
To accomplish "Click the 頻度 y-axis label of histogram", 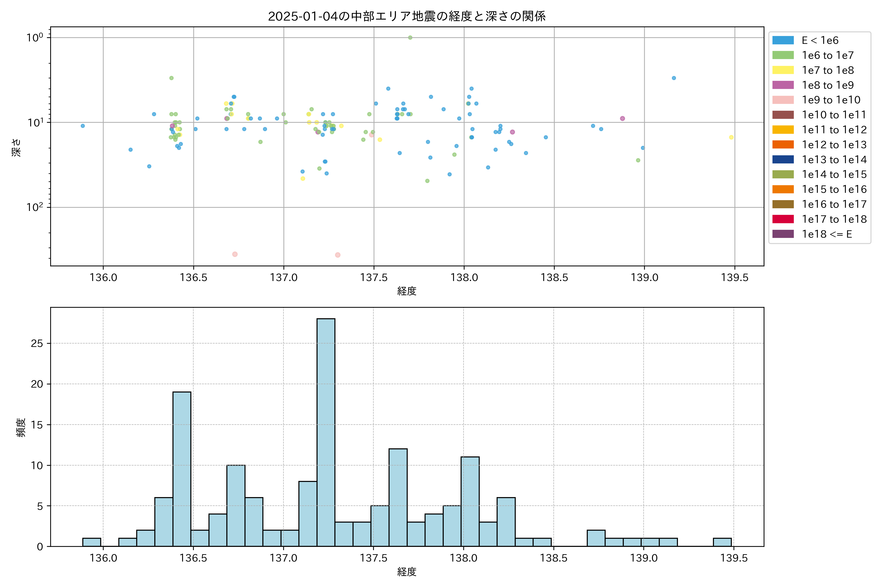I will tap(21, 428).
